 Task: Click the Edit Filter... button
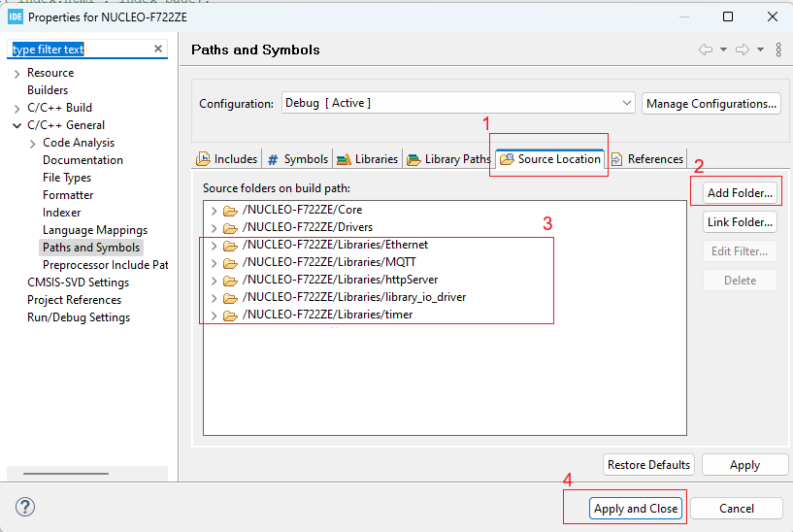click(x=740, y=250)
